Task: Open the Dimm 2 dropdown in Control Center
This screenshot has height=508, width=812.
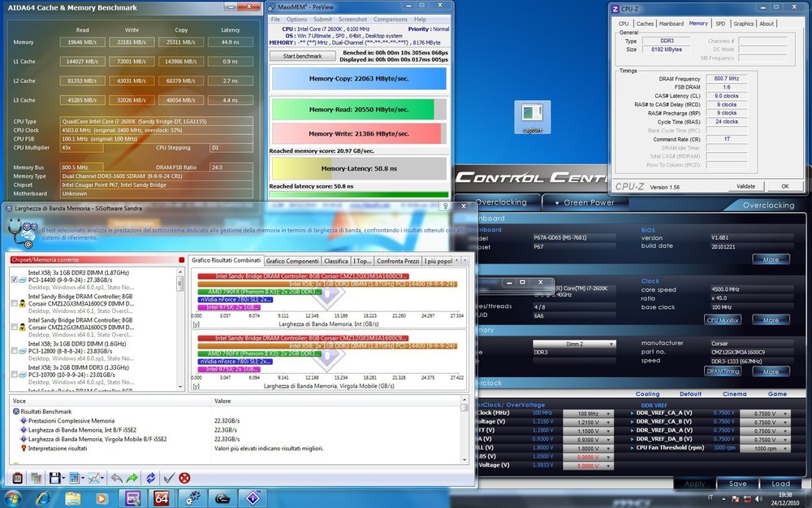Action: tap(574, 344)
